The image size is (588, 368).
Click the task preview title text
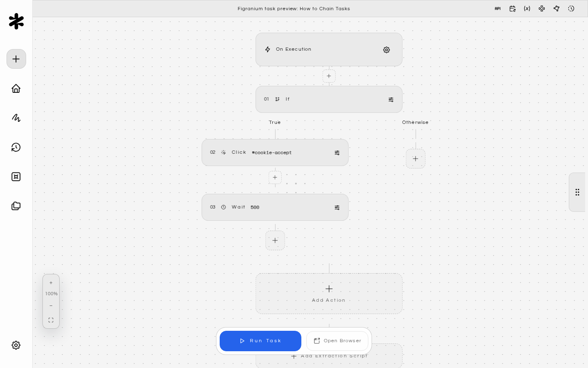(x=294, y=9)
